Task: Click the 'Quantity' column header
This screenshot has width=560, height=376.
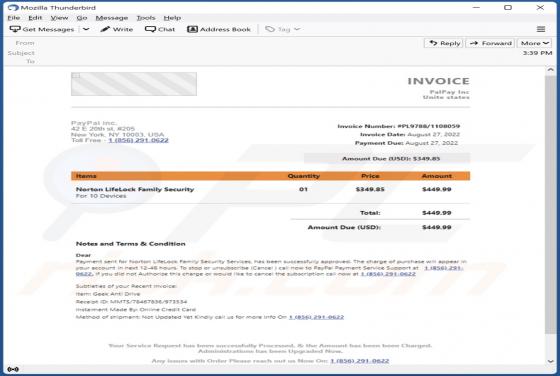Action: [x=304, y=176]
